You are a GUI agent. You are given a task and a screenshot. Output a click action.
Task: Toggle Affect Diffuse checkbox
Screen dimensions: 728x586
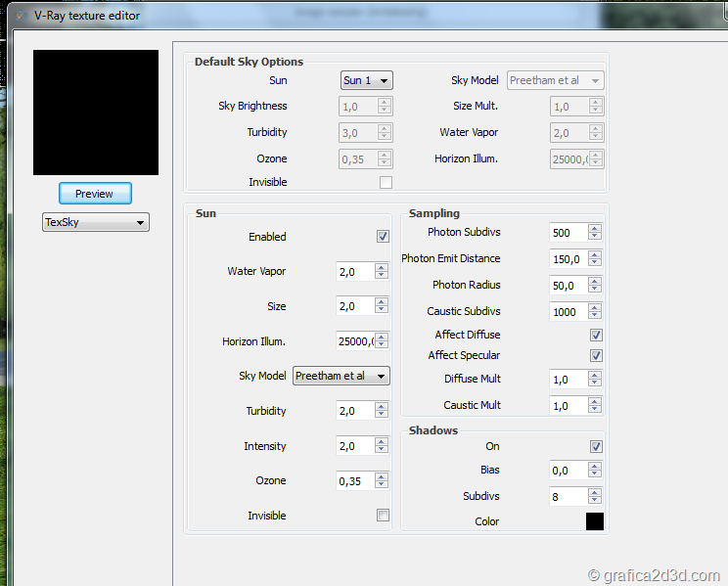click(596, 335)
